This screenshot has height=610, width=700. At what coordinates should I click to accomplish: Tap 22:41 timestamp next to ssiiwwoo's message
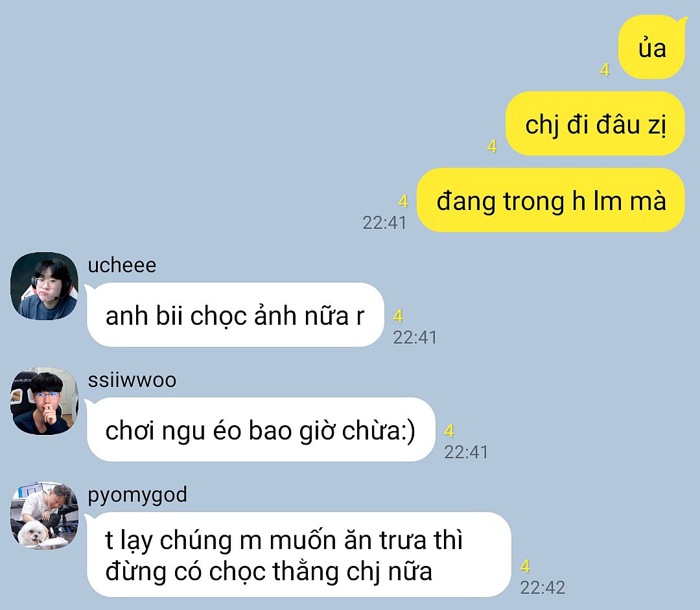pyautogui.click(x=466, y=452)
